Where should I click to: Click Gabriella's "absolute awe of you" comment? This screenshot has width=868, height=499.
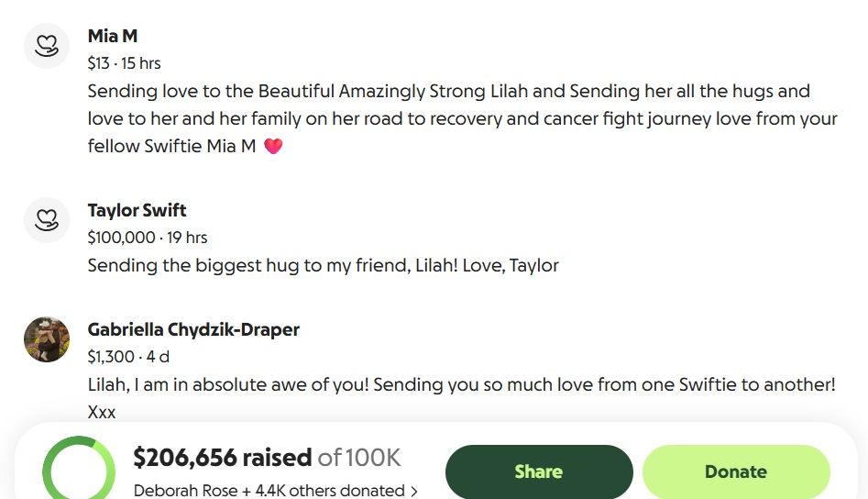click(x=461, y=385)
